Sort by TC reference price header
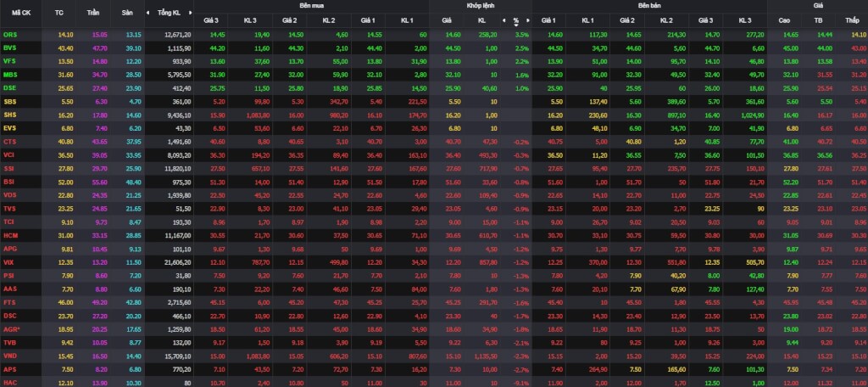Screen dimensions: 868x387 click(59, 12)
